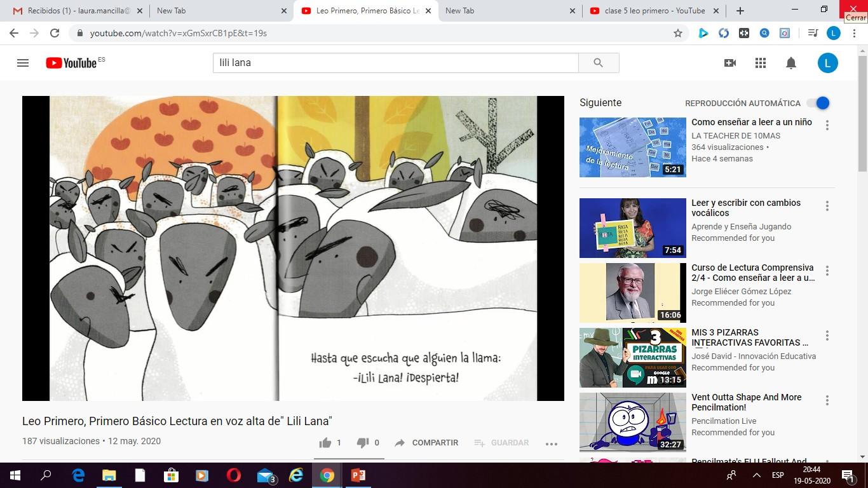Open the notifications bell
This screenshot has height=488, width=868.
[x=791, y=63]
